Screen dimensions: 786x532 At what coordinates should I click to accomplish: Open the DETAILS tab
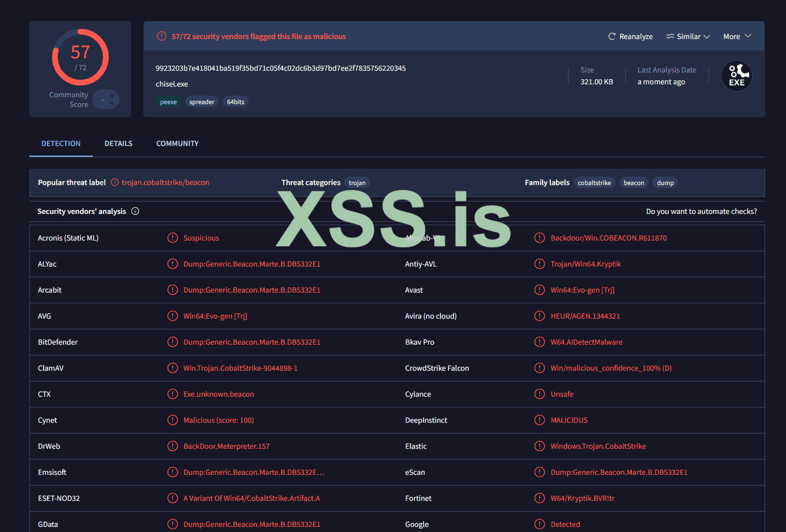click(x=118, y=143)
